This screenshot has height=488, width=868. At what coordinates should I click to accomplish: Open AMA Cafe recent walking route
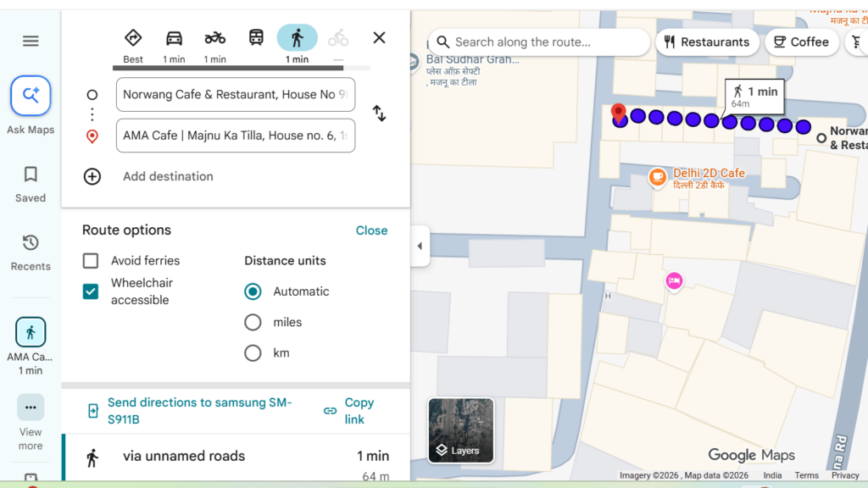click(x=31, y=347)
